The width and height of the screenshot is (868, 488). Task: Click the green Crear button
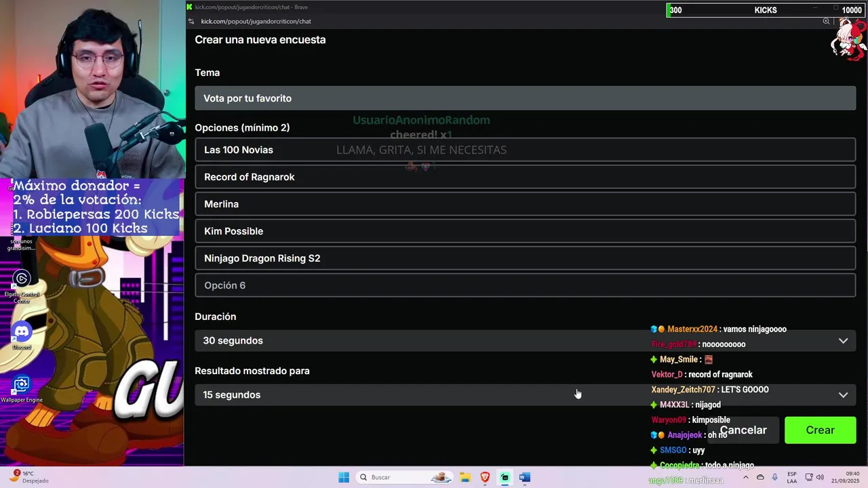(820, 430)
